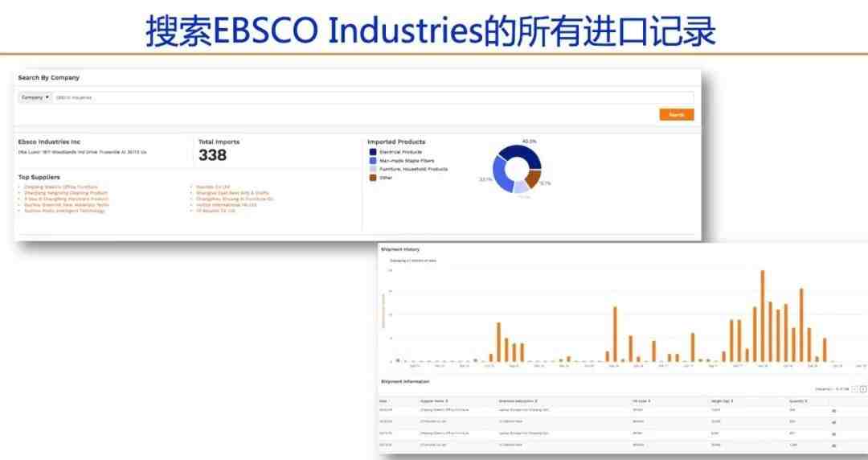Click the Top Suppliers heading
The width and height of the screenshot is (868, 460).
coord(39,178)
